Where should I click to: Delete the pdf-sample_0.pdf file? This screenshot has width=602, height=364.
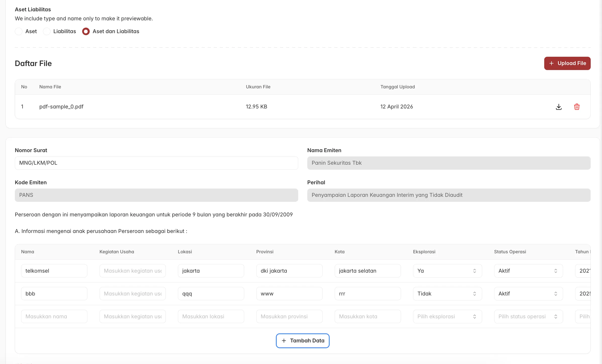pyautogui.click(x=577, y=107)
